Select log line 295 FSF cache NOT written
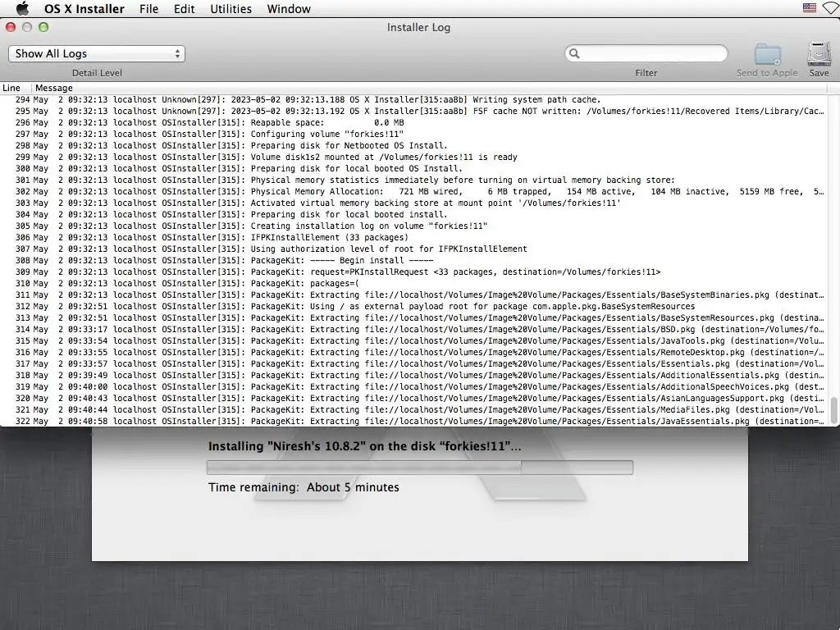 pos(413,111)
